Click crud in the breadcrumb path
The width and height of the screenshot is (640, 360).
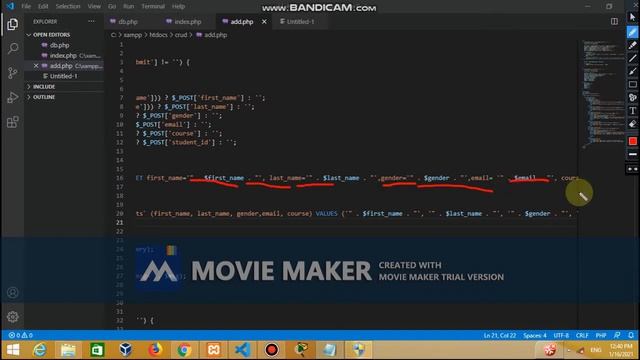181,35
